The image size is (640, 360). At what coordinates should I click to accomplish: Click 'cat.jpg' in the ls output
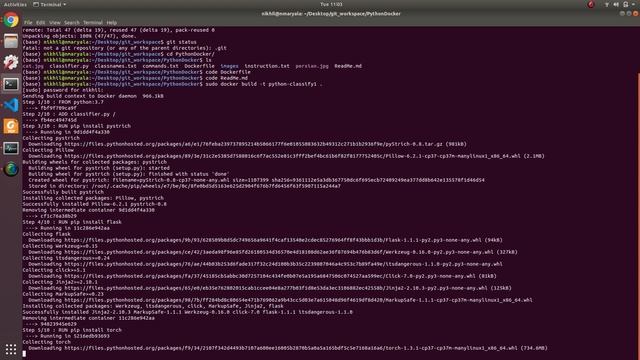click(x=33, y=66)
